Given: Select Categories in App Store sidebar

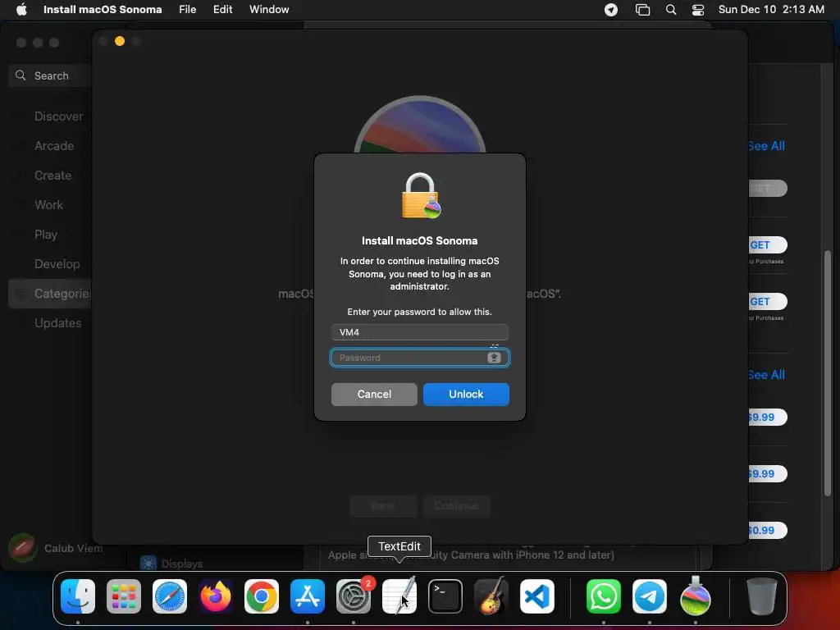Looking at the screenshot, I should coord(50,294).
